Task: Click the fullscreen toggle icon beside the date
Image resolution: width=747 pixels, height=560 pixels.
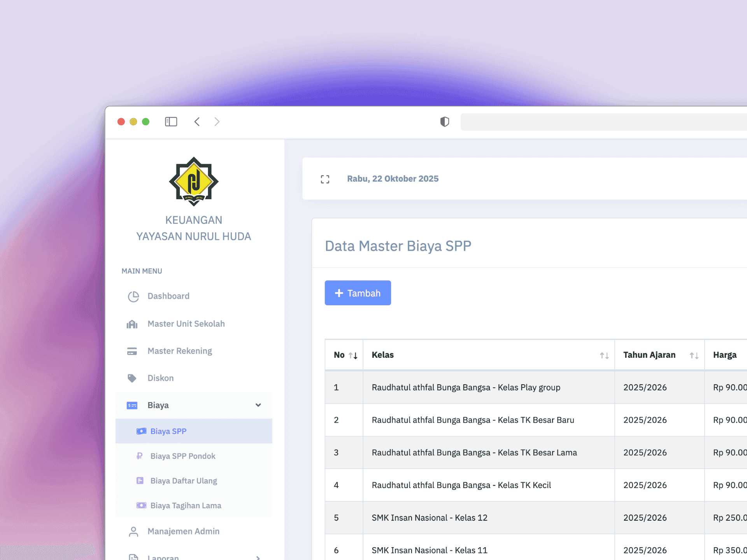Action: 325,179
